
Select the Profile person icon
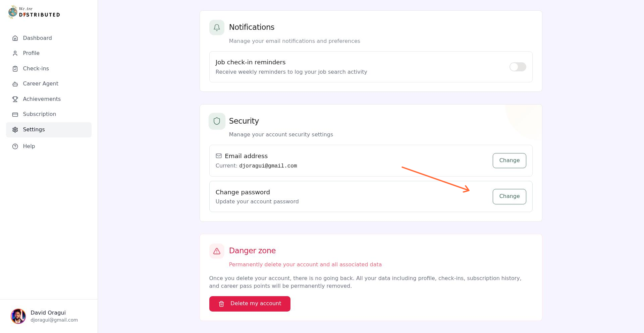(15, 53)
